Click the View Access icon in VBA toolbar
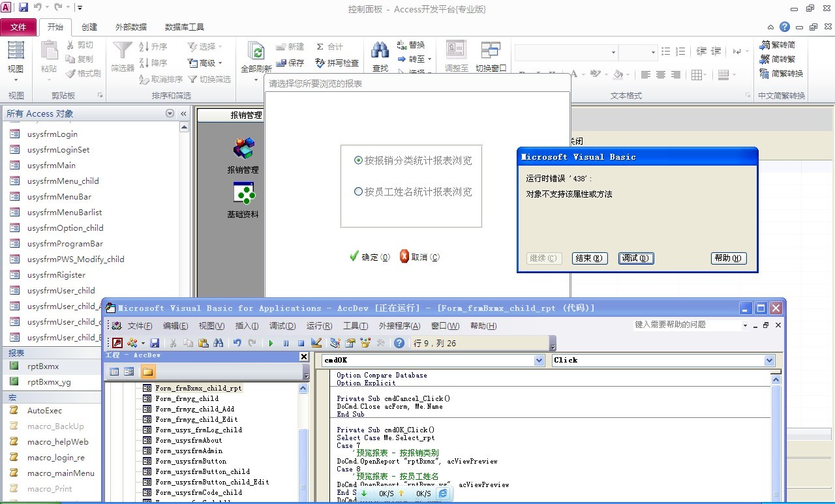The image size is (835, 504). (x=117, y=343)
